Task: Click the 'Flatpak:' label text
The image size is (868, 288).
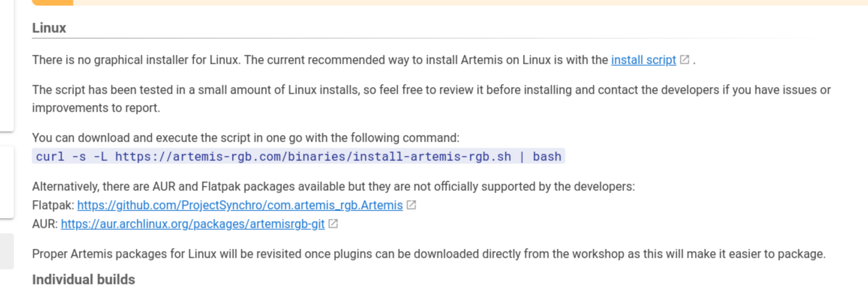Action: 53,205
